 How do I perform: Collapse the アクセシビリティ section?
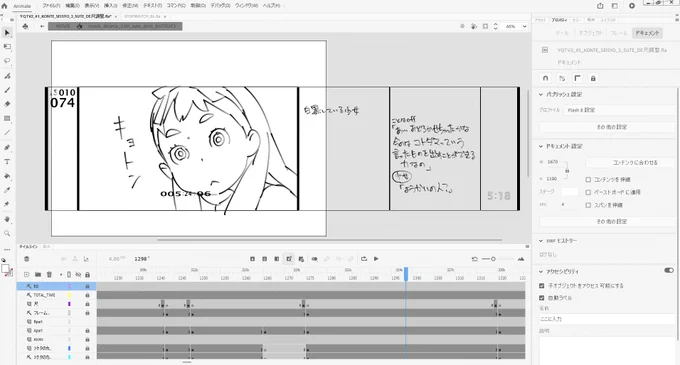click(x=541, y=272)
